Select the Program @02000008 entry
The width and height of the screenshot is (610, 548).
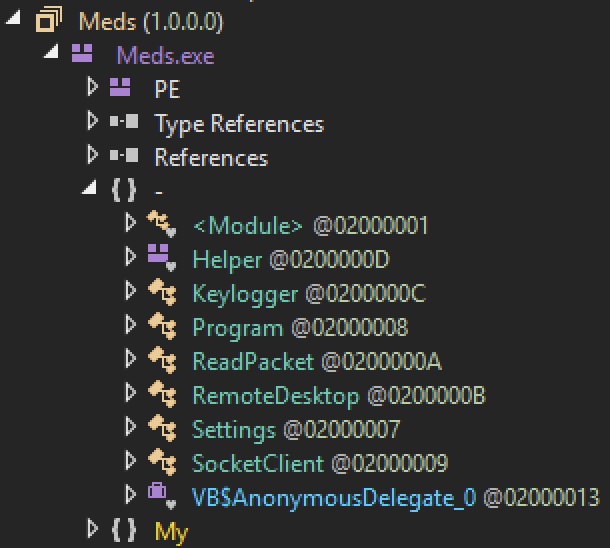tap(299, 327)
